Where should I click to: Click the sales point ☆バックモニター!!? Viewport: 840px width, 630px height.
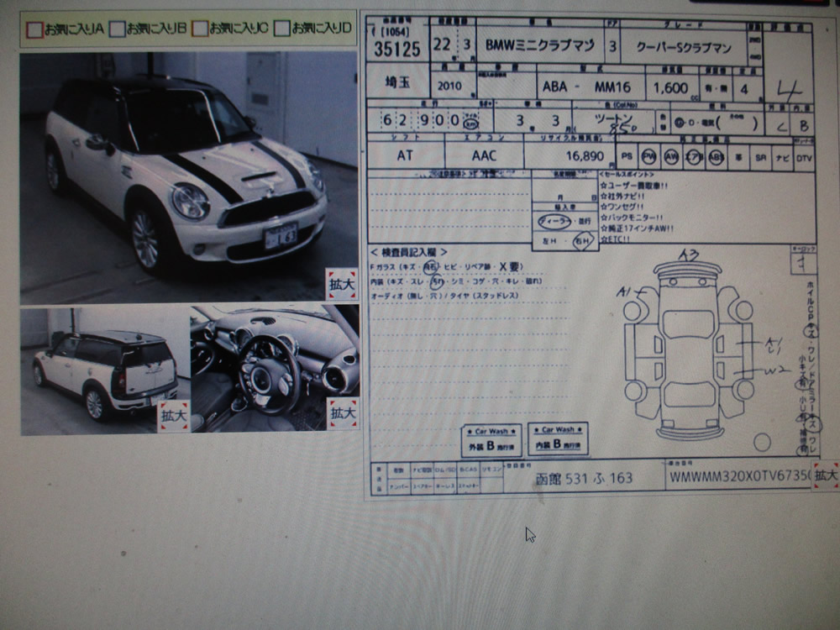(x=632, y=218)
